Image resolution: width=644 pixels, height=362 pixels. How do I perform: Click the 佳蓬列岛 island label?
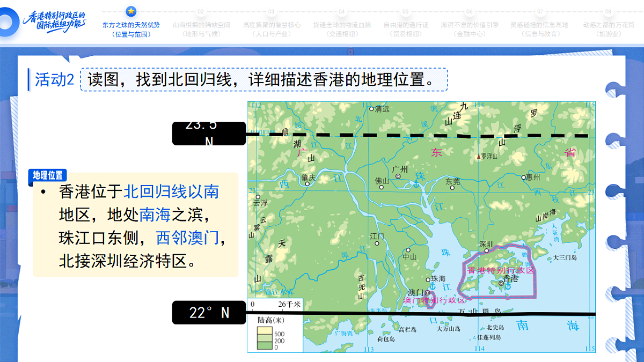tap(488, 337)
